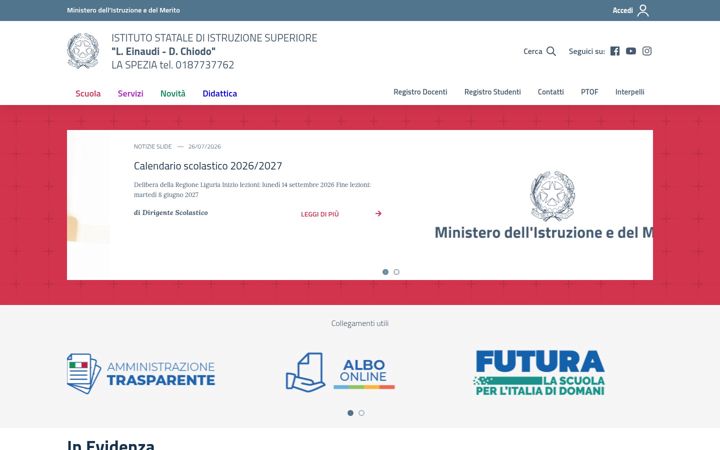
Task: Click the slide date 26/07/2026
Action: pos(204,146)
